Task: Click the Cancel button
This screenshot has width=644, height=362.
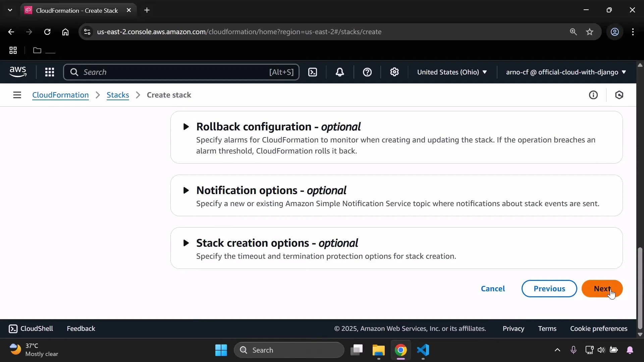Action: 493,289
